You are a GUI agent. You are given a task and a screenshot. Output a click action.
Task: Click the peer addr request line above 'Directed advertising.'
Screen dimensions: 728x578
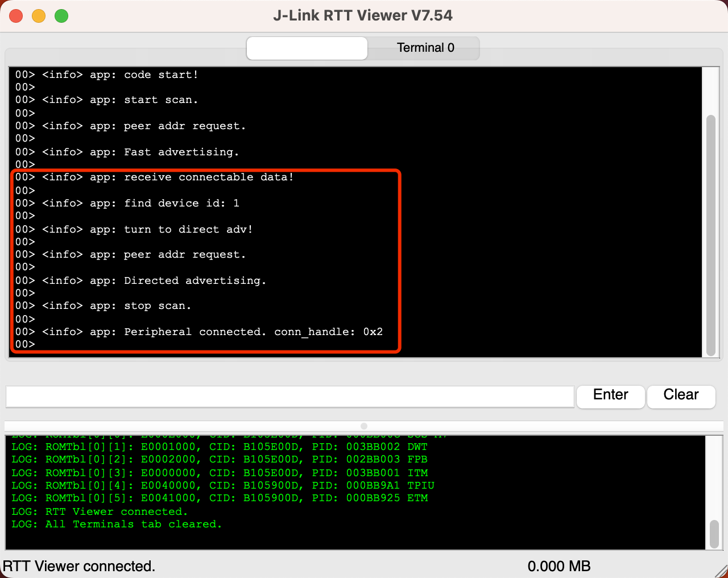[131, 254]
